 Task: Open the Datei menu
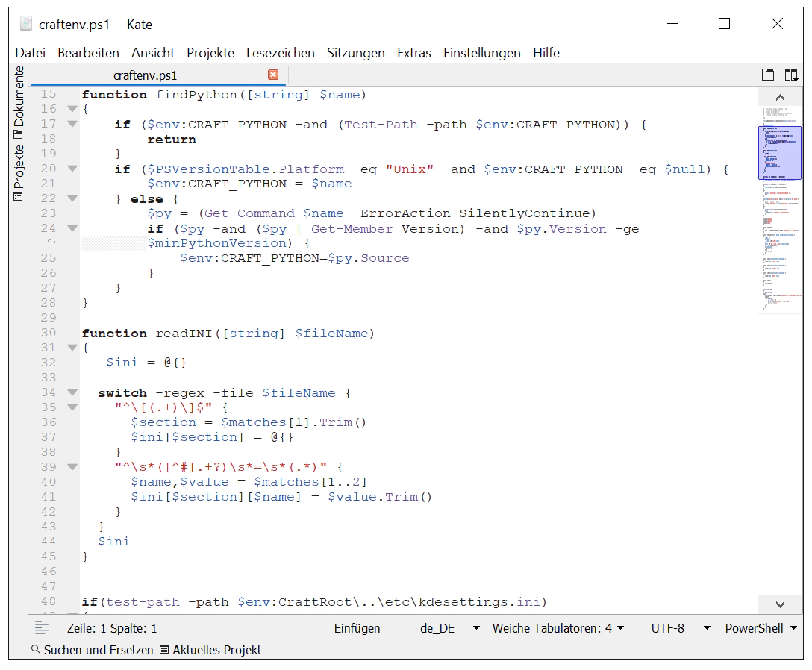point(30,53)
